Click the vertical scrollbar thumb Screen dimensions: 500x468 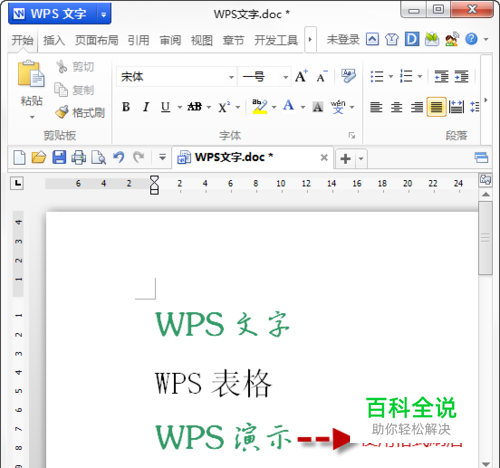tap(485, 238)
